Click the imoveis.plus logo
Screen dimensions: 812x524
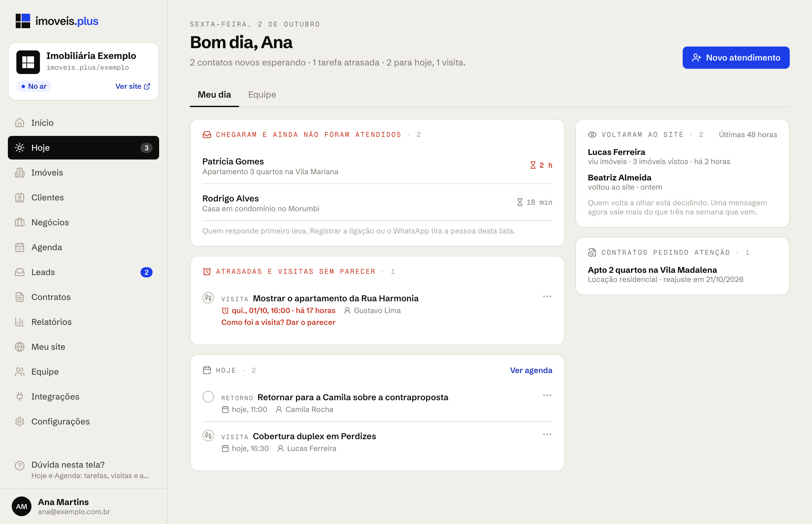click(x=57, y=21)
